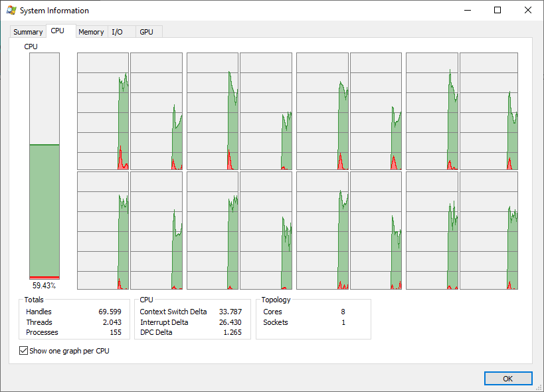The width and height of the screenshot is (544, 392).
Task: Click Interrupt Delta value 26.430
Action: coord(230,322)
